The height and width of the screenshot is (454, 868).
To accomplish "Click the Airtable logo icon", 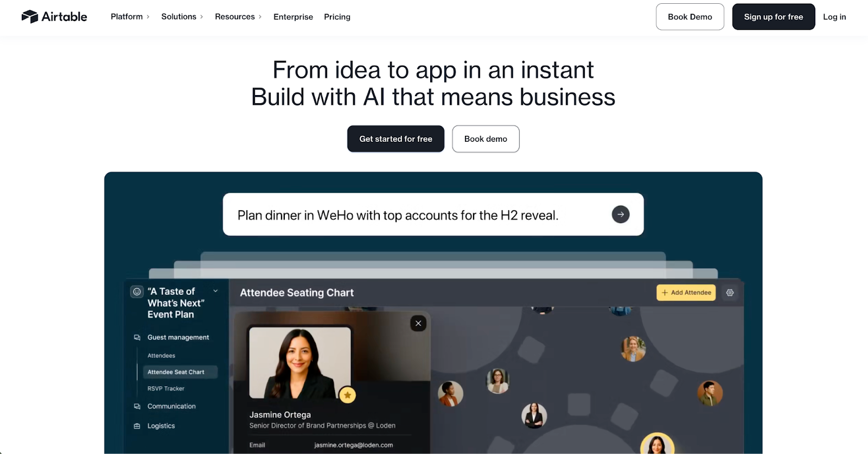I will pos(30,17).
